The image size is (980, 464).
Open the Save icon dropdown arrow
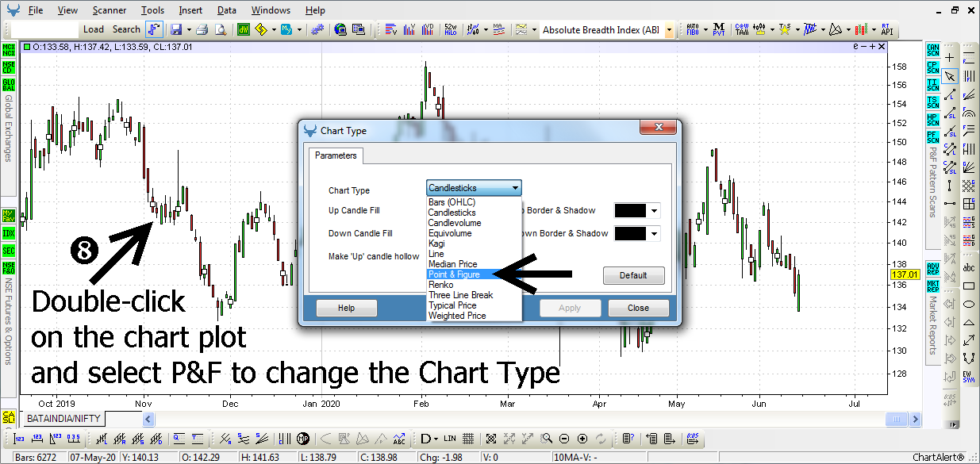[x=187, y=30]
